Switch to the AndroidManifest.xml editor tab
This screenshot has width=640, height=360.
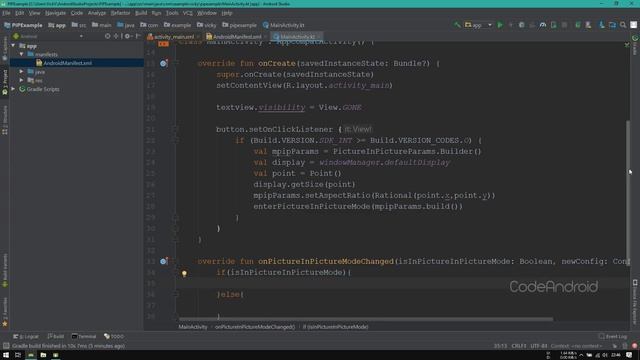tap(237, 37)
